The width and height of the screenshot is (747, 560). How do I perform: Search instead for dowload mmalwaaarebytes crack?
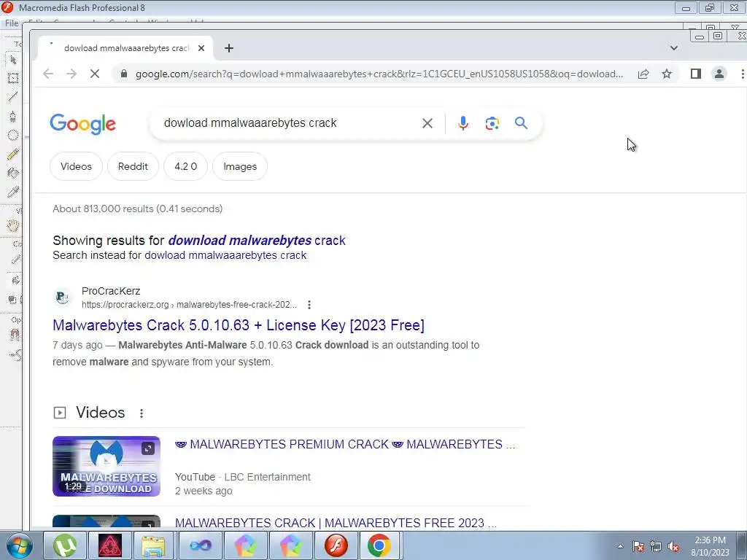pyautogui.click(x=225, y=255)
